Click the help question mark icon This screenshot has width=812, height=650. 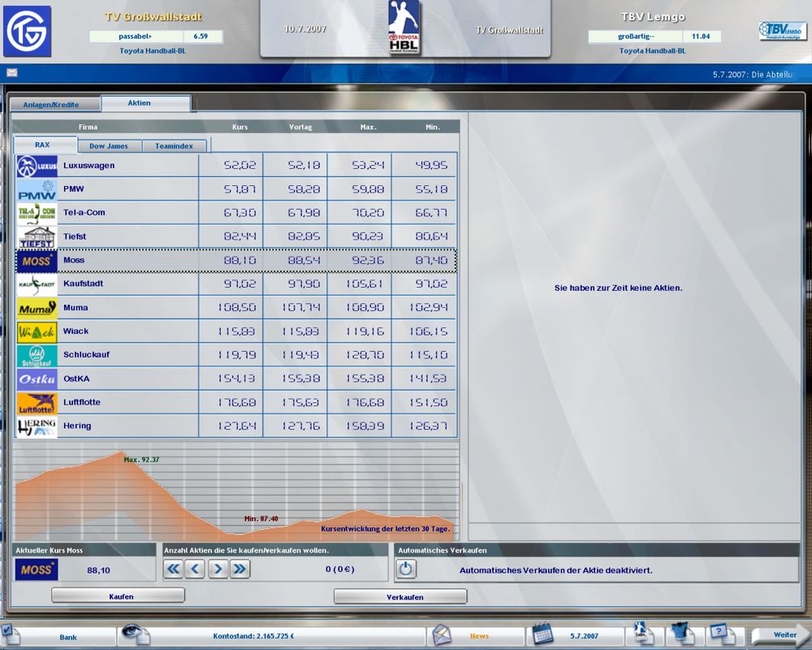(720, 634)
